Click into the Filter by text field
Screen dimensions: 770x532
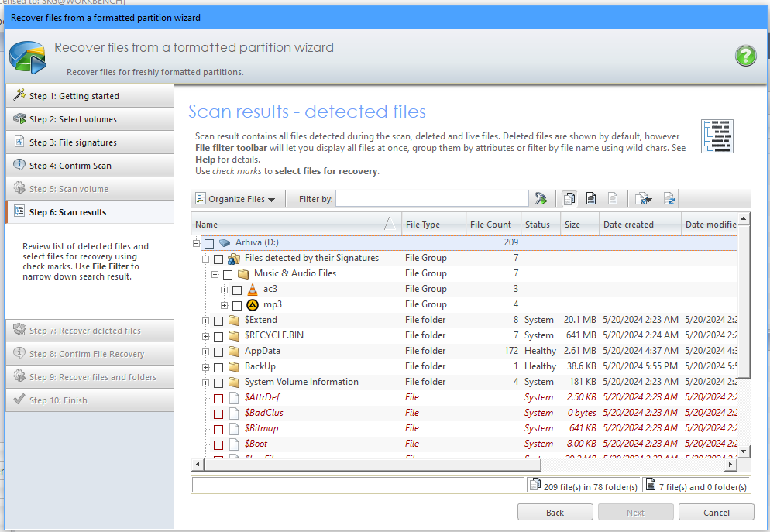(x=431, y=199)
